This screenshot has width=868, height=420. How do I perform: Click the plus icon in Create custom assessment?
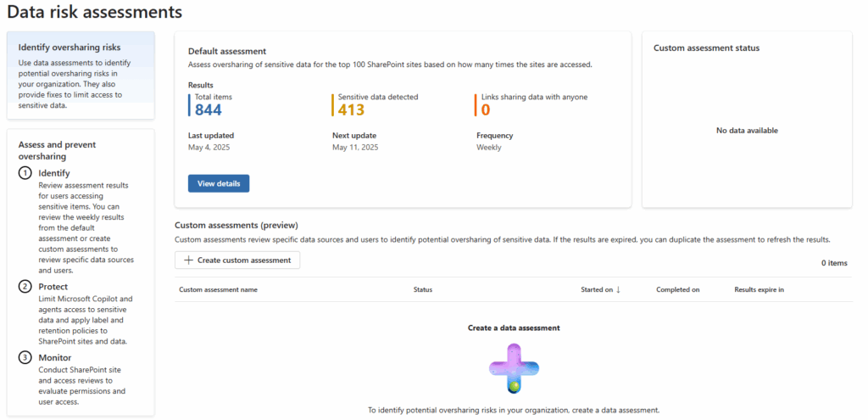pyautogui.click(x=188, y=260)
